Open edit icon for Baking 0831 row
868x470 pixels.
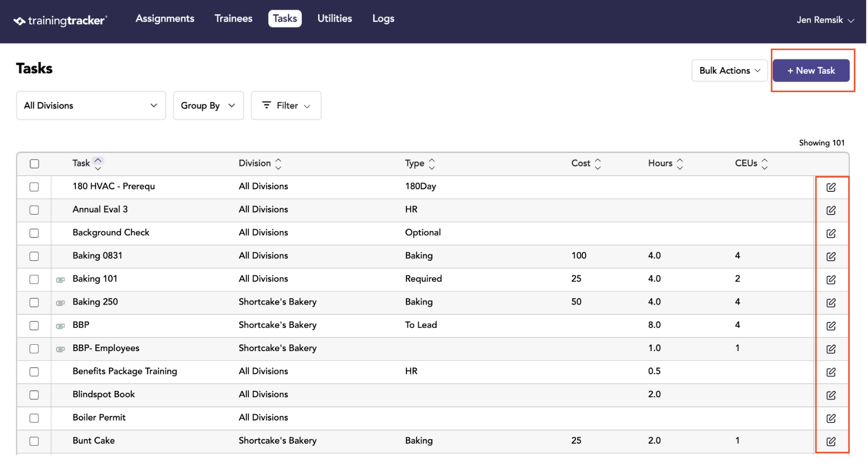pos(831,256)
